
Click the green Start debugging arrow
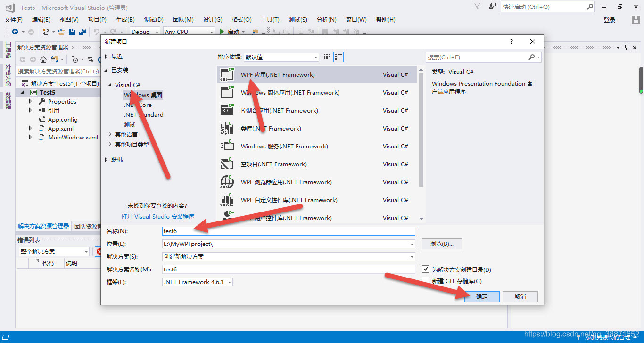[222, 32]
